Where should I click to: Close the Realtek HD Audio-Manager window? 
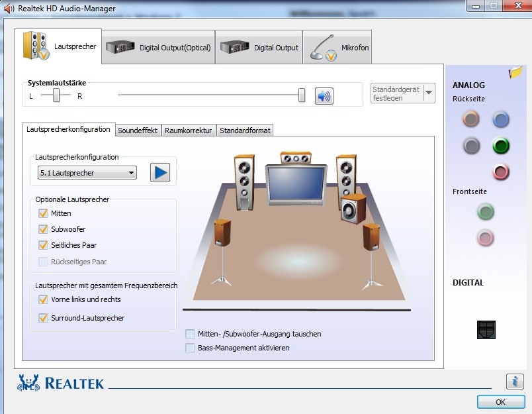point(517,5)
